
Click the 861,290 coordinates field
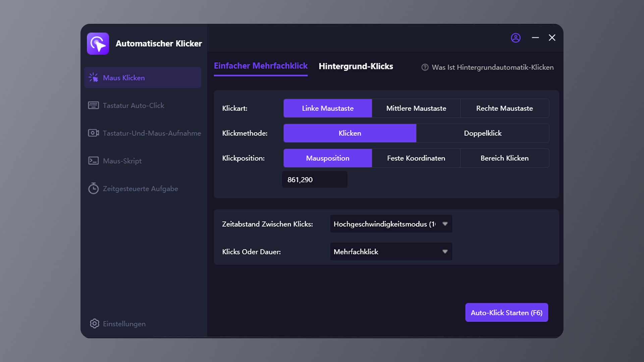click(314, 180)
